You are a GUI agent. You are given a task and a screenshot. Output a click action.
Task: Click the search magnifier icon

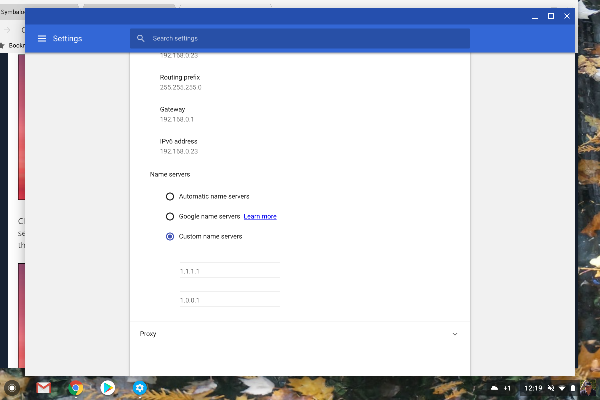[142, 39]
